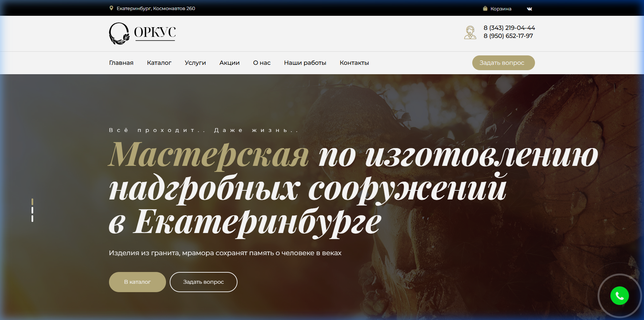Click the green phone call icon
Screen dimensions: 644x320
tap(620, 295)
